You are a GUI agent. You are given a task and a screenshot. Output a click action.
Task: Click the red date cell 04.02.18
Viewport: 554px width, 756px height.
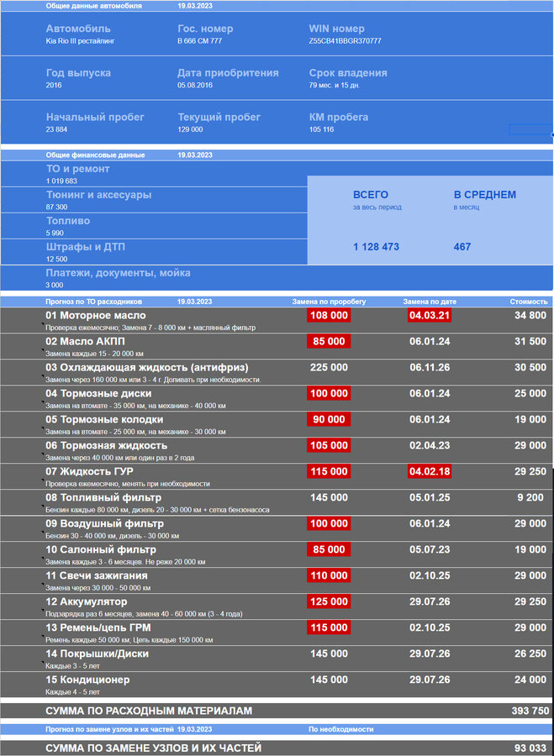coord(430,472)
